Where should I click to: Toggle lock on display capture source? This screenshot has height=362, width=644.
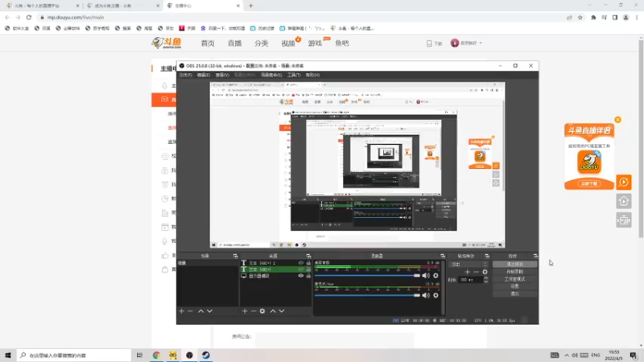[308, 276]
